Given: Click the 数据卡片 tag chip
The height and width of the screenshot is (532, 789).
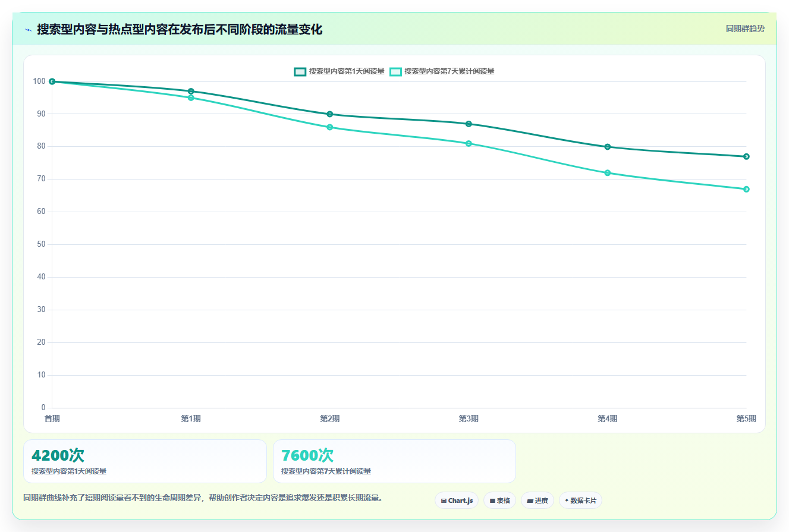Looking at the screenshot, I should point(580,500).
